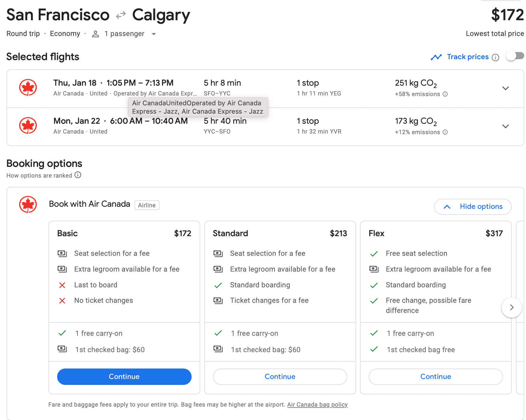Enable the Track prices toggle
This screenshot has width=526, height=420.
pos(515,56)
